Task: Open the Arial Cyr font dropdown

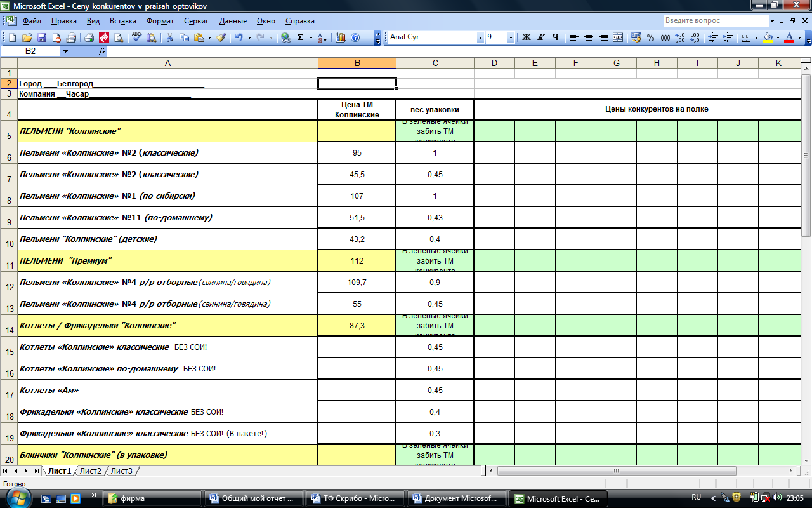Action: pyautogui.click(x=480, y=37)
